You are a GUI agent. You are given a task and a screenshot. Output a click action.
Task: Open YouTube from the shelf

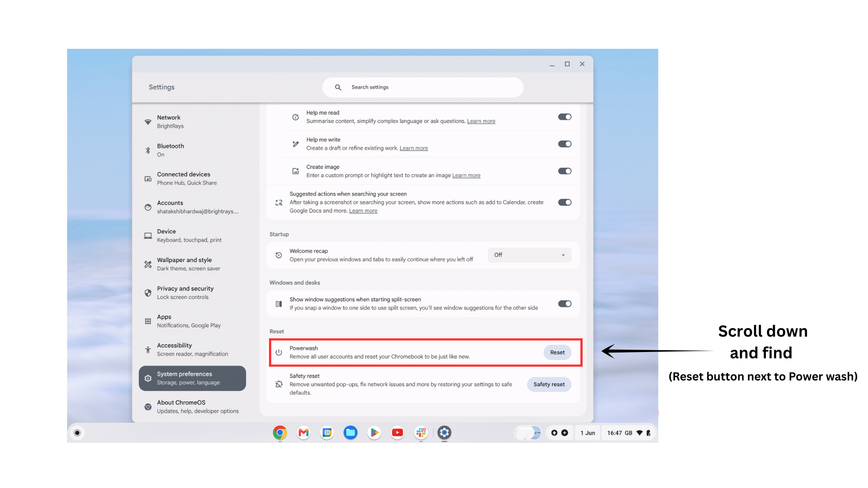point(397,433)
